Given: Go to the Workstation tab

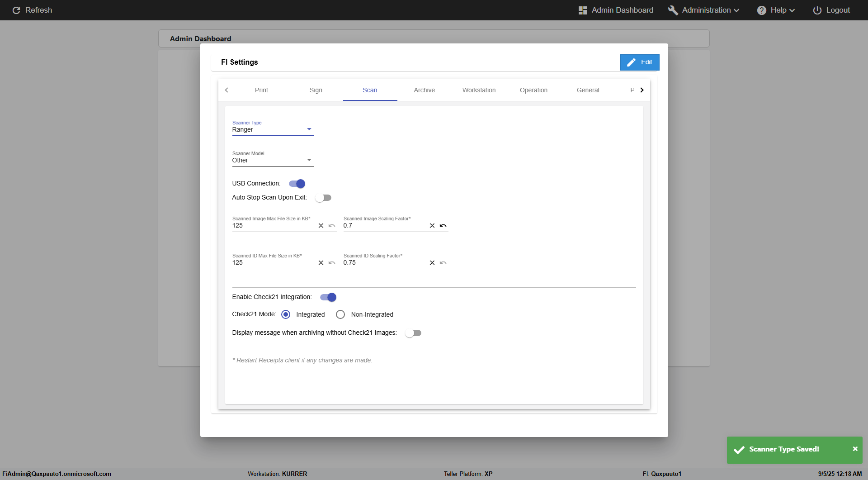Looking at the screenshot, I should tap(479, 90).
